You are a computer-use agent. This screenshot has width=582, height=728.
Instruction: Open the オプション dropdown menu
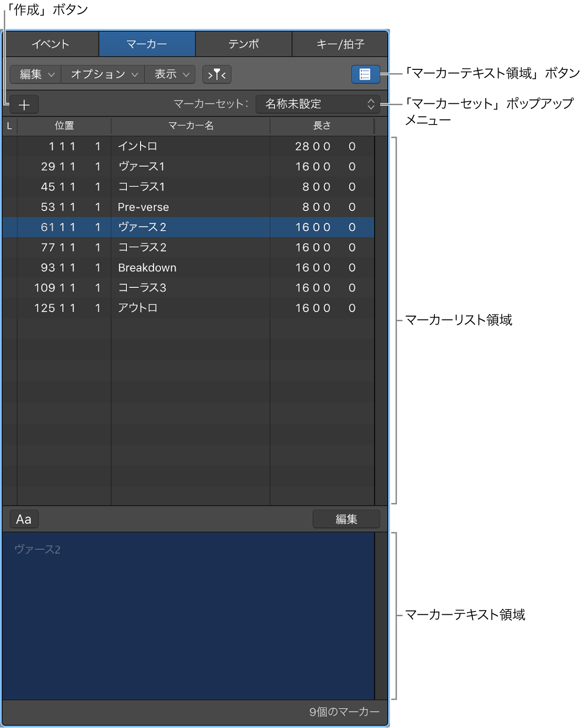103,75
